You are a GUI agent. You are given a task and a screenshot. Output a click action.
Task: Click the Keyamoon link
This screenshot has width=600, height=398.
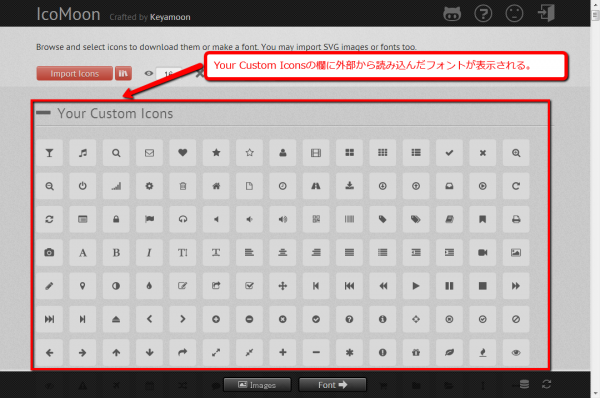tap(170, 17)
